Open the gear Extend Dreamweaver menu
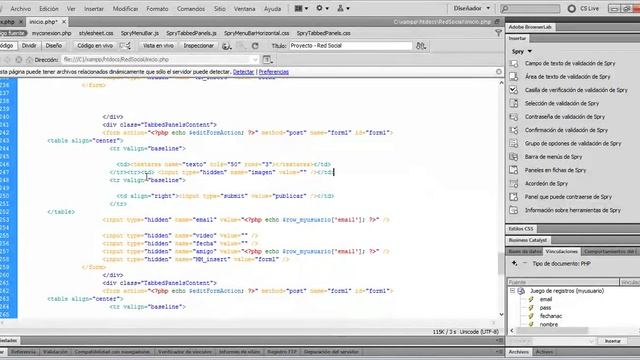 (322, 8)
